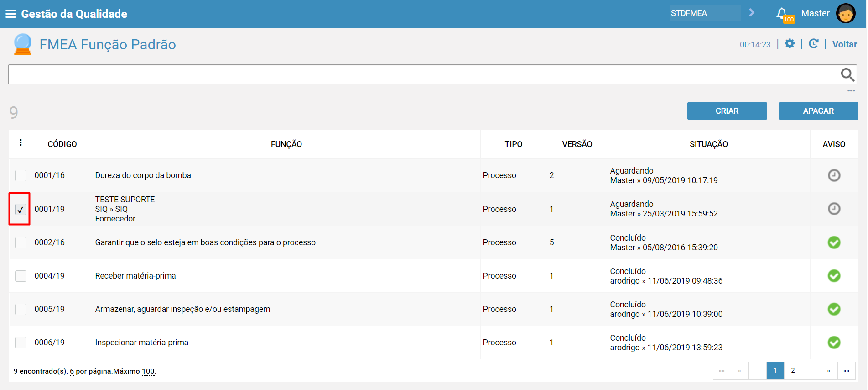Uncheck the checkbox for row 0001/19
The width and height of the screenshot is (868, 390).
point(21,209)
